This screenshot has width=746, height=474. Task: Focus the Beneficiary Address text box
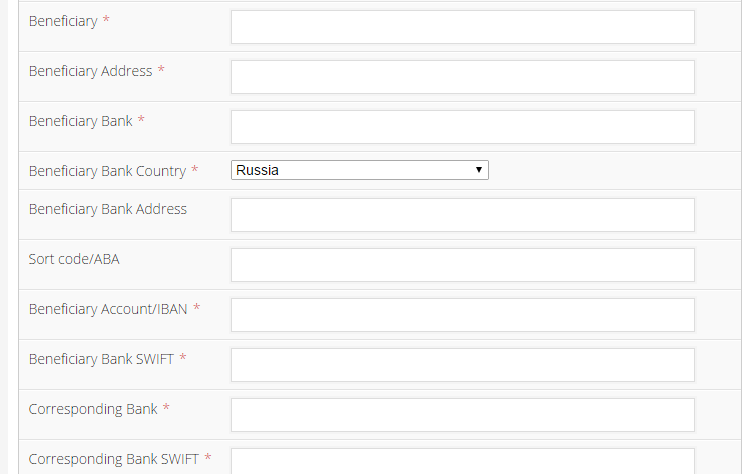pos(462,77)
